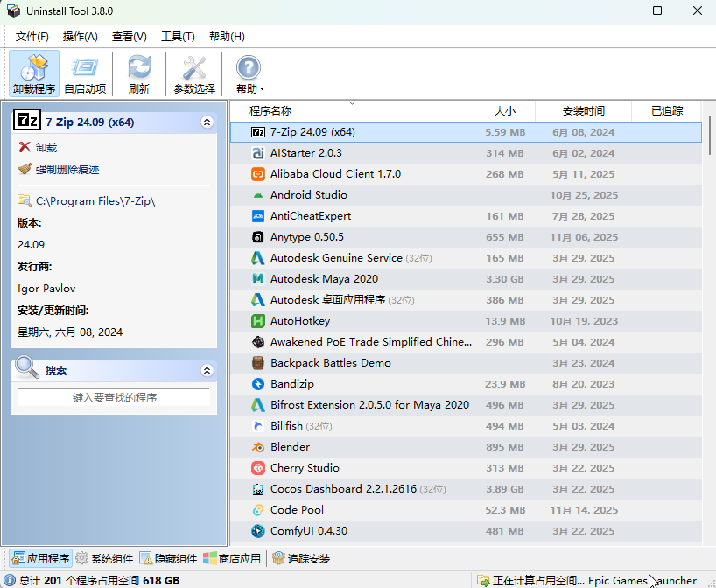This screenshot has height=588, width=716.
Task: Click the 键入要查找的程序 search field
Action: pyautogui.click(x=114, y=397)
